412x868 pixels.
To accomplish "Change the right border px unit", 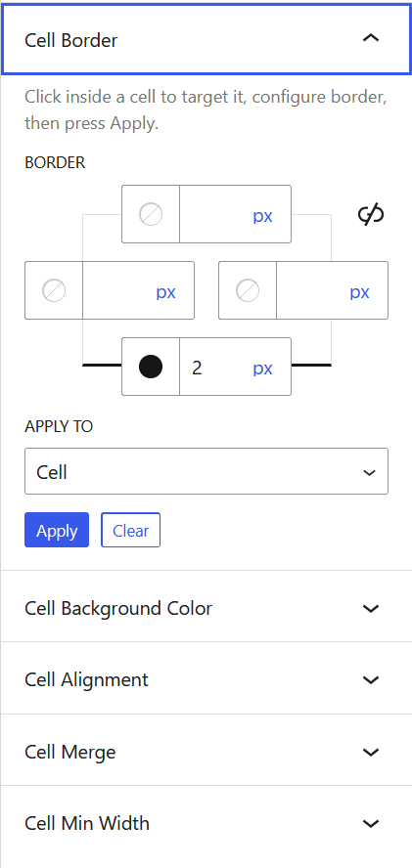I will (360, 291).
